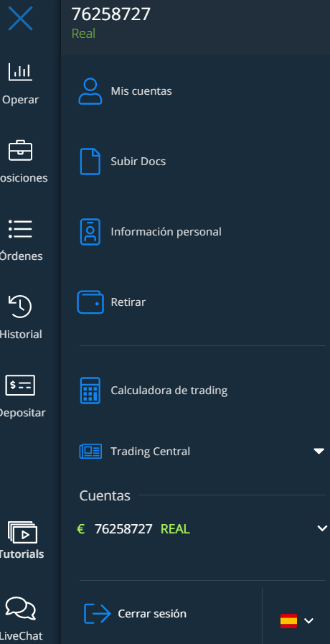Click the Operar label in sidebar
This screenshot has width=330, height=644.
pyautogui.click(x=21, y=100)
